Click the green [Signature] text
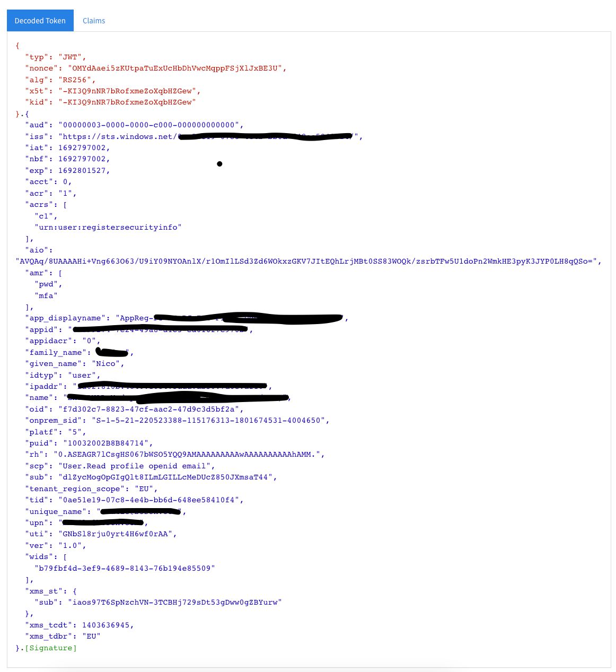616x672 pixels. pos(51,648)
